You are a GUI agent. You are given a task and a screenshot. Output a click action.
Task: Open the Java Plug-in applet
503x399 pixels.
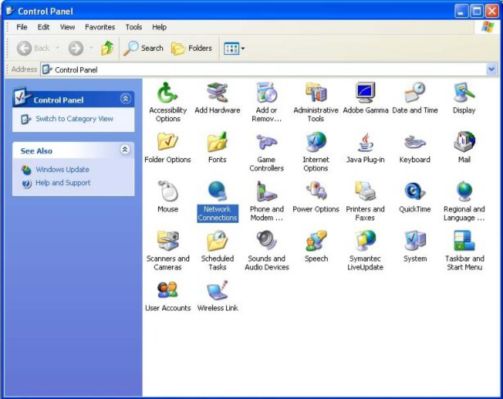pyautogui.click(x=365, y=147)
